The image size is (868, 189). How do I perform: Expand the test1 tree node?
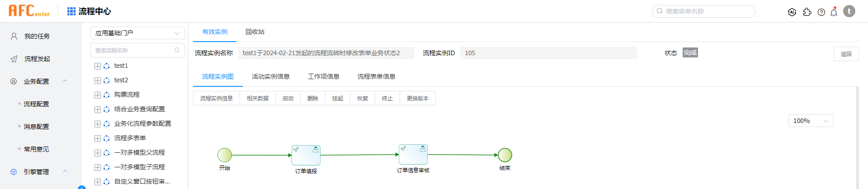point(98,66)
